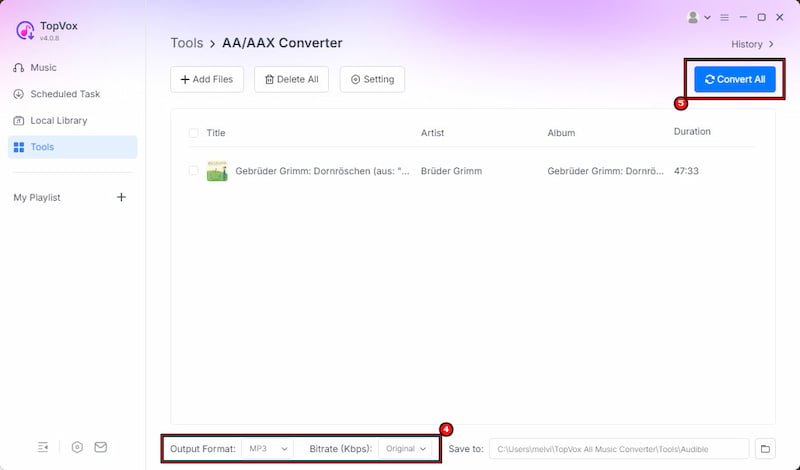Viewport: 800px width, 470px height.
Task: Start conversion with Convert All
Action: (x=735, y=79)
